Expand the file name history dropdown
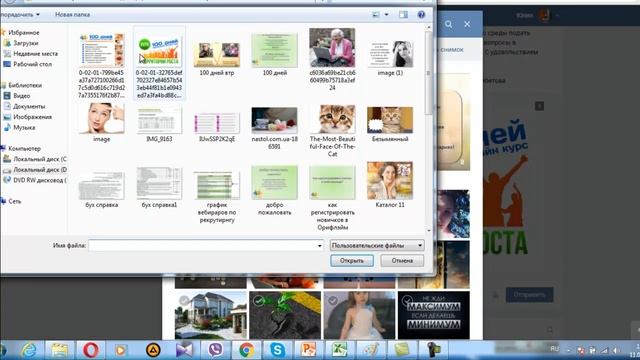 (320, 246)
